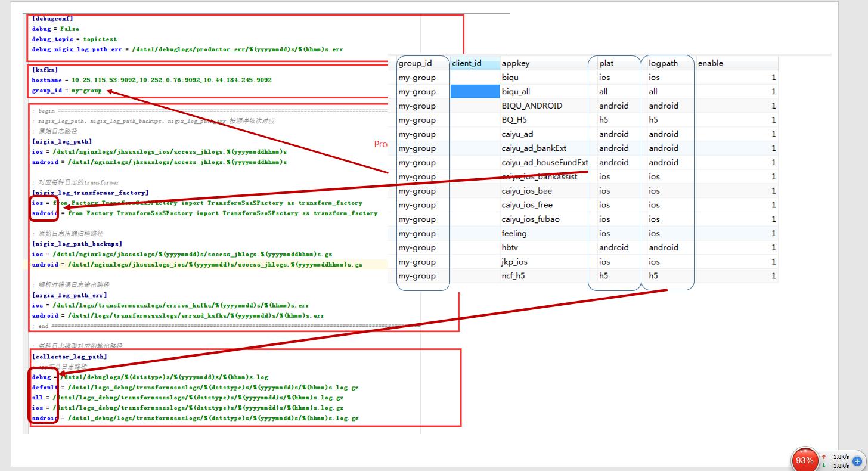The width and height of the screenshot is (868, 471).
Task: Select the biqu appkey cell
Action: click(510, 78)
